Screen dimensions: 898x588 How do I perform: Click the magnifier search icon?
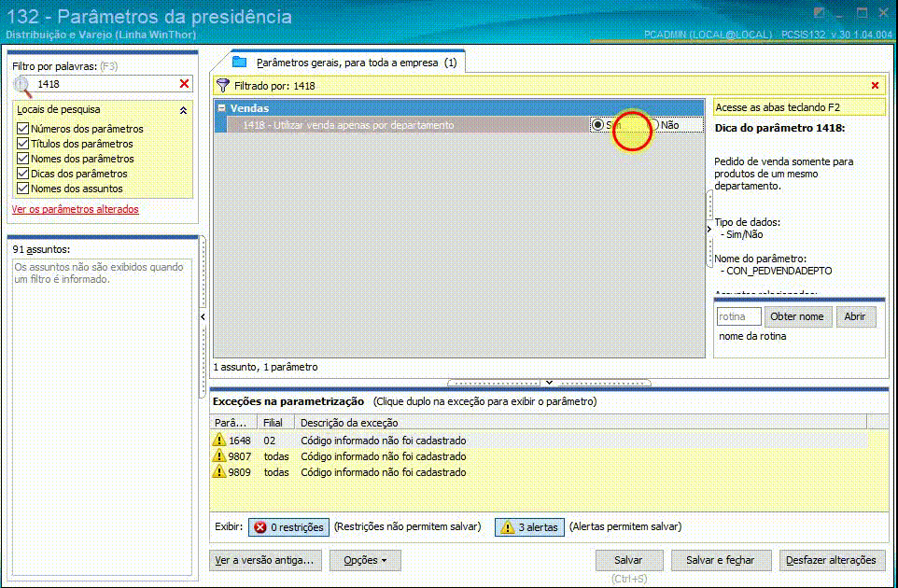pyautogui.click(x=22, y=86)
